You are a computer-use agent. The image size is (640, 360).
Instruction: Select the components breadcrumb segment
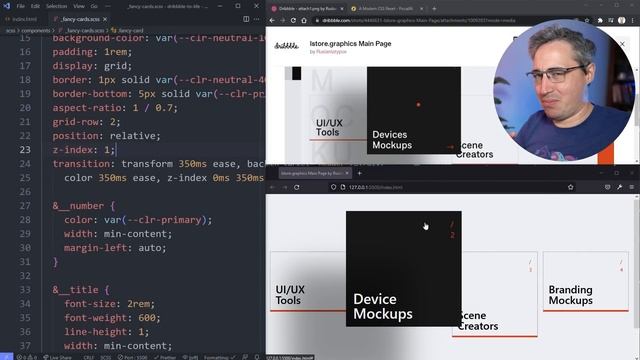(36, 31)
